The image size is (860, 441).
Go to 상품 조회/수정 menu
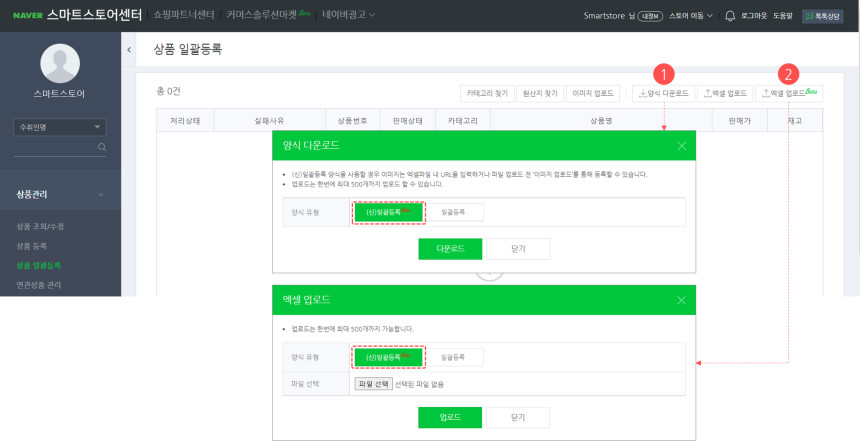pyautogui.click(x=41, y=226)
